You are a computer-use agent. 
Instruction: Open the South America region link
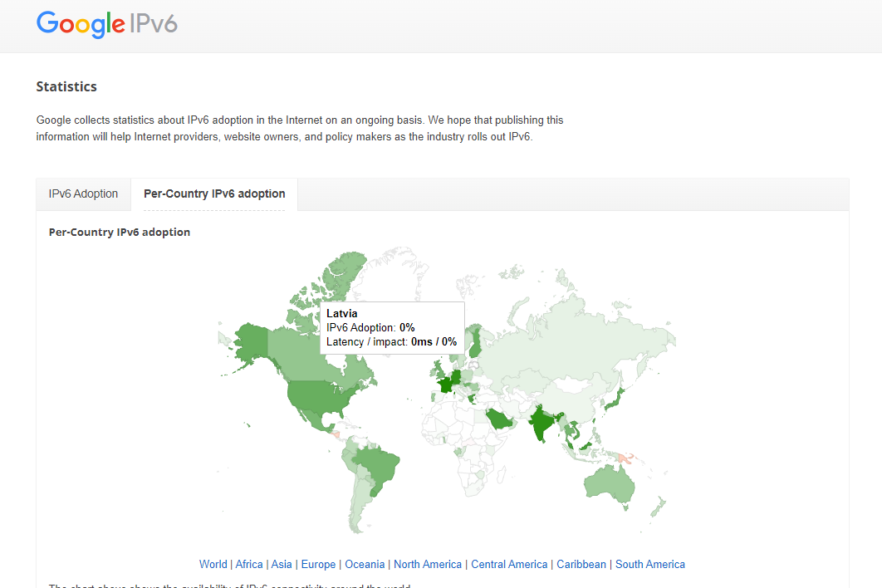[650, 565]
